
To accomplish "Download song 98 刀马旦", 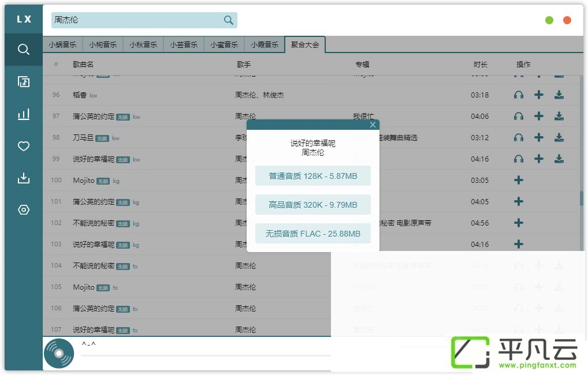I will (x=559, y=137).
